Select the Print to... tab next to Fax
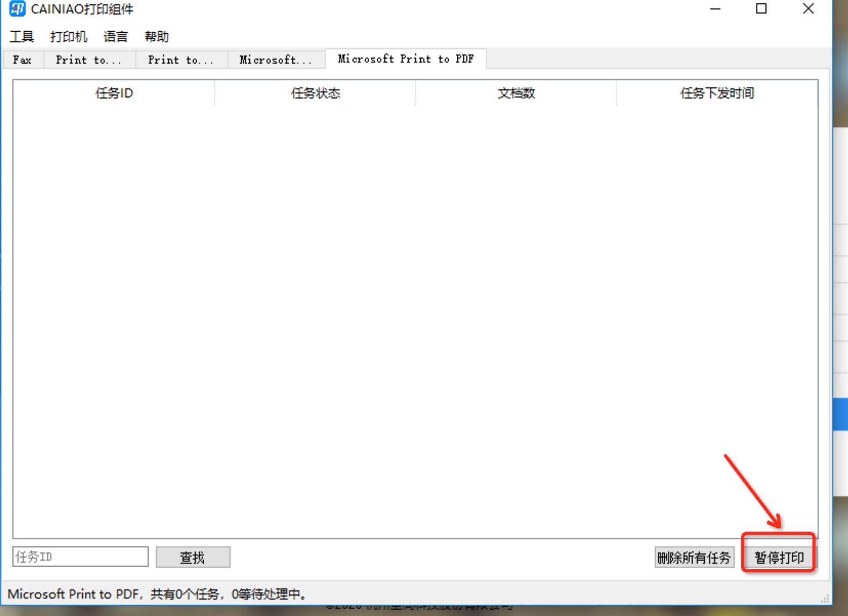The width and height of the screenshot is (848, 616). [89, 60]
